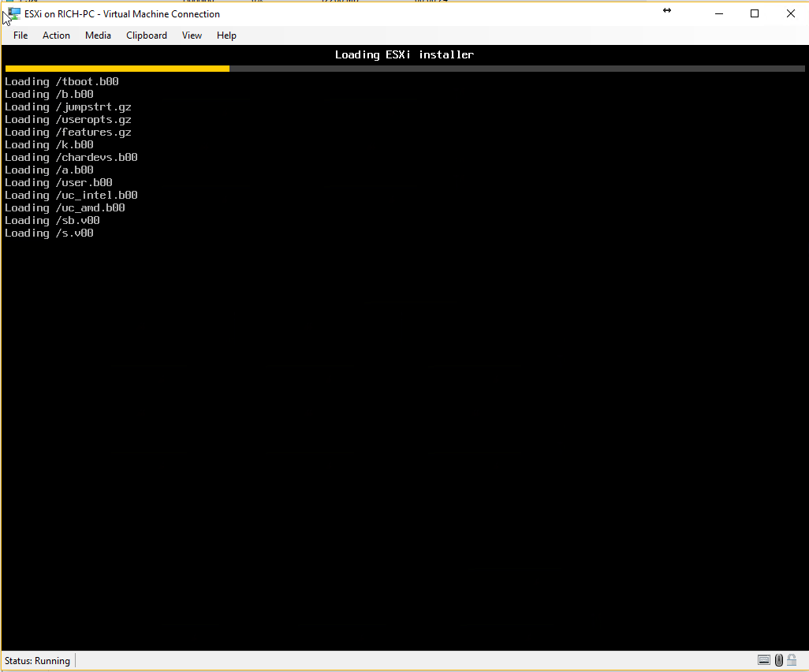The height and width of the screenshot is (672, 809).
Task: Click the yellow ESXi loading progress bar
Action: pyautogui.click(x=117, y=69)
